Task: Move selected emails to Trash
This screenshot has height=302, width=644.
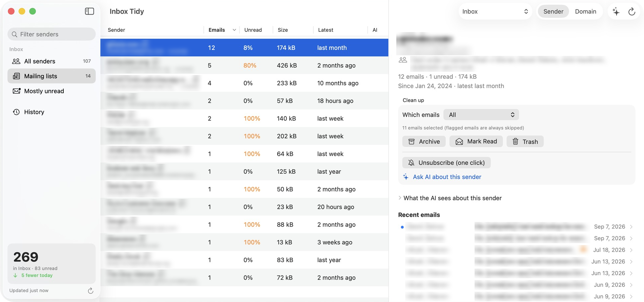Action: coord(525,142)
